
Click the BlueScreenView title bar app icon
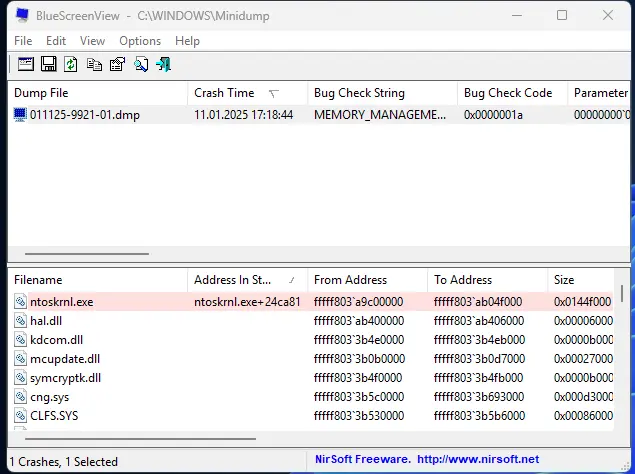click(22, 15)
